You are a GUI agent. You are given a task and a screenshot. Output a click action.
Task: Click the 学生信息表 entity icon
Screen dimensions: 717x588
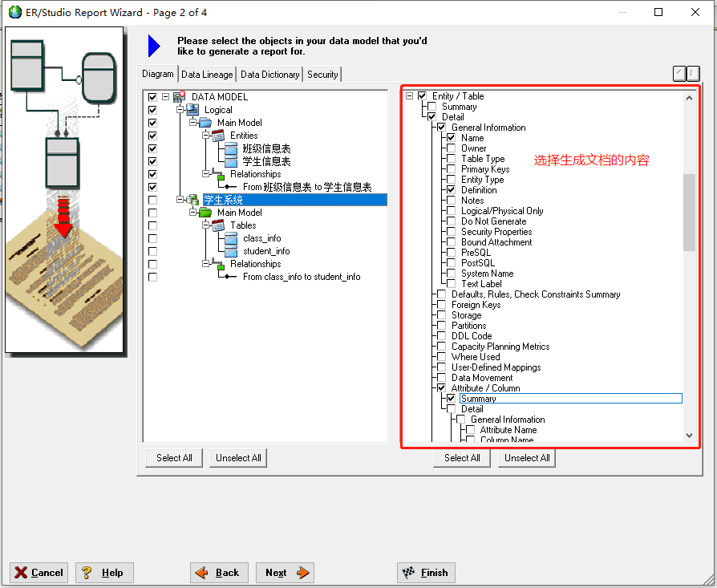pyautogui.click(x=231, y=161)
